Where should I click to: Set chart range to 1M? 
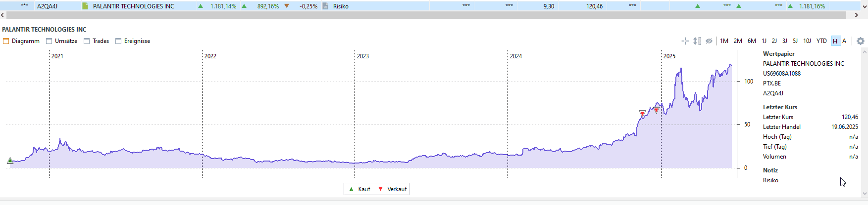tap(724, 41)
